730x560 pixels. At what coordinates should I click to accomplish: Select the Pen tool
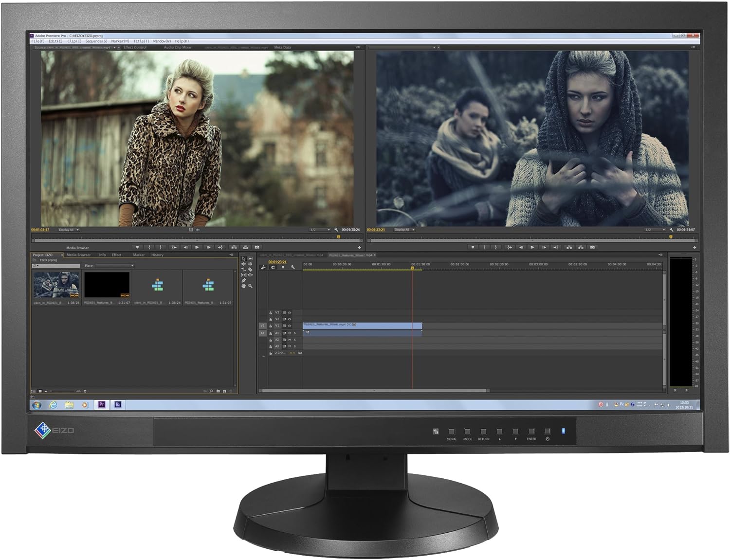click(244, 280)
